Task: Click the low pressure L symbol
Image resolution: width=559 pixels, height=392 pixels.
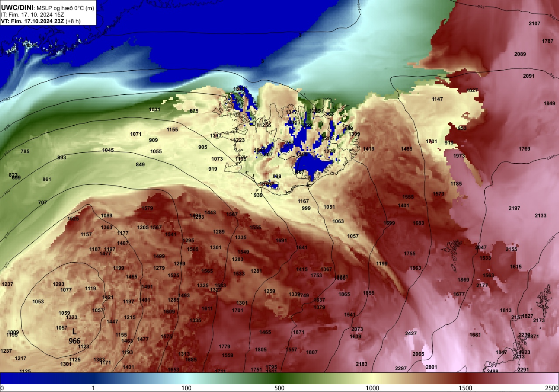Action: point(74,332)
